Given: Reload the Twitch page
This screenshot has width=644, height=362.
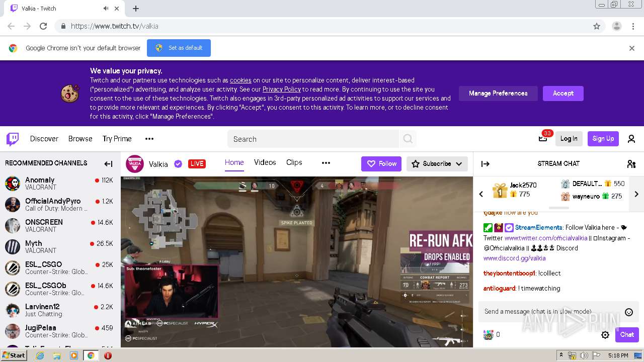Looking at the screenshot, I should (43, 26).
